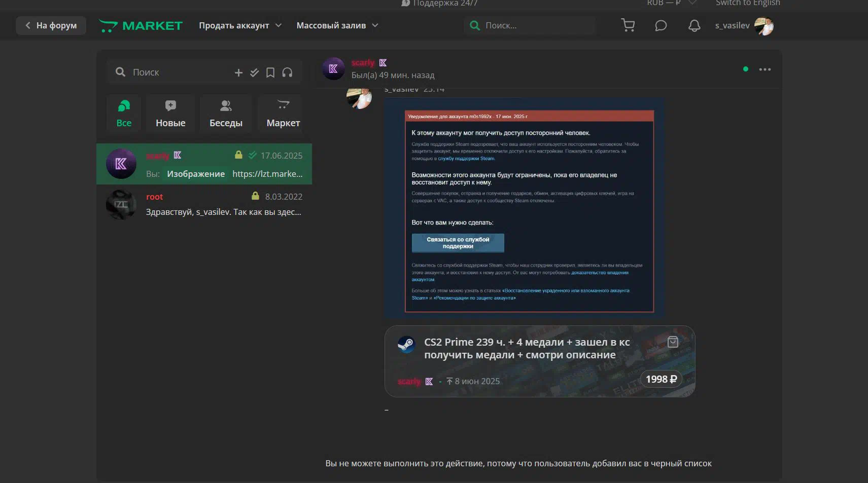Click the Steam icon on listing card
The height and width of the screenshot is (483, 868).
(x=406, y=345)
